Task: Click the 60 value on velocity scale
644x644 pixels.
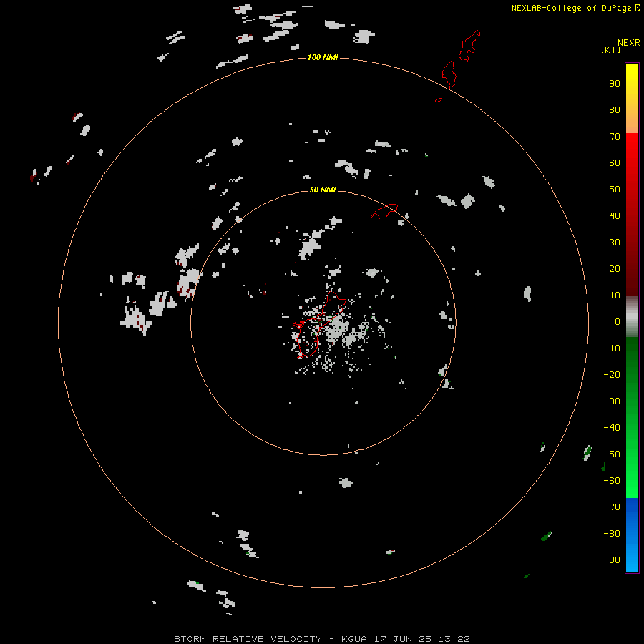Action: click(x=615, y=162)
